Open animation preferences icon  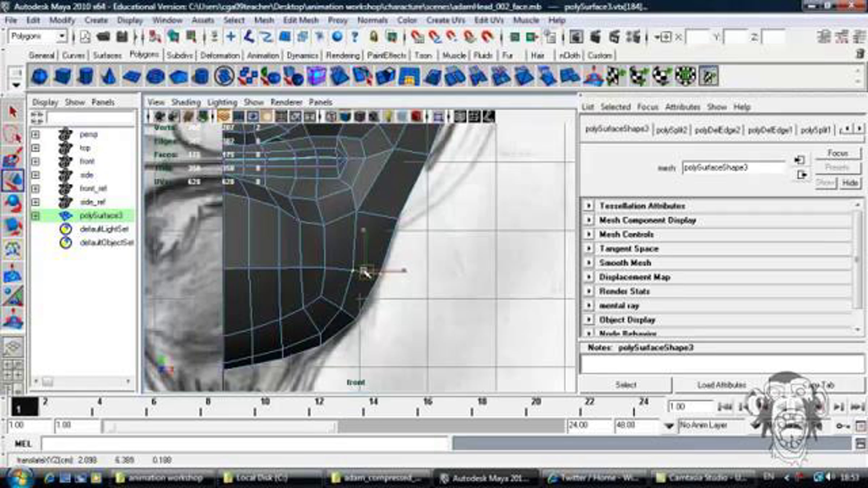[861, 426]
